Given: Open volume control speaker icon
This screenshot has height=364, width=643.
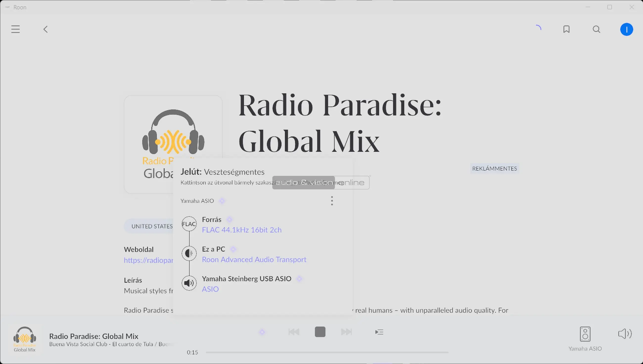Looking at the screenshot, I should (625, 334).
